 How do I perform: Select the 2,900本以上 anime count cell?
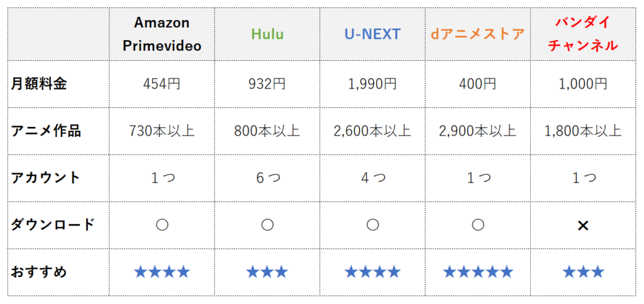tap(478, 131)
